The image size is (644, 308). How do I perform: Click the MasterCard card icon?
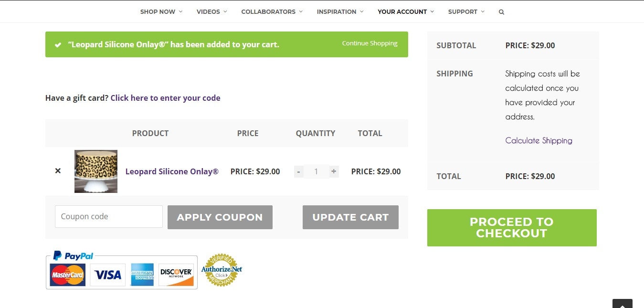point(68,275)
